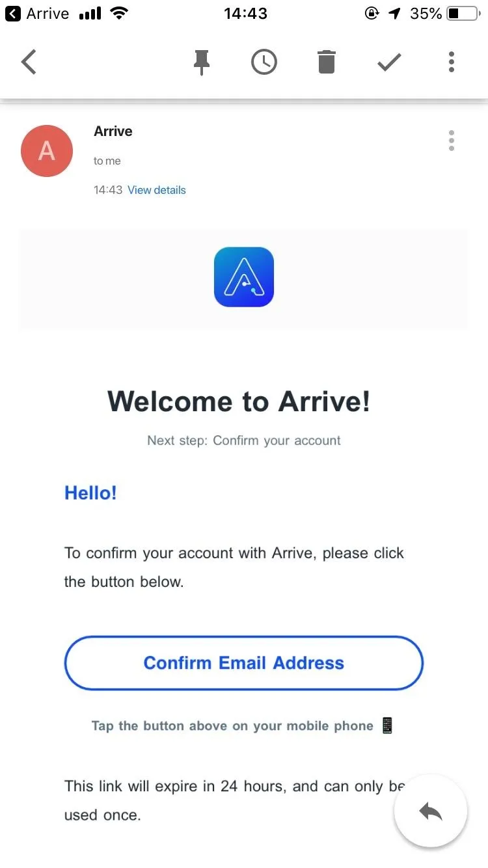
Task: Tap the blue Arrive app logo image
Action: pos(244,277)
